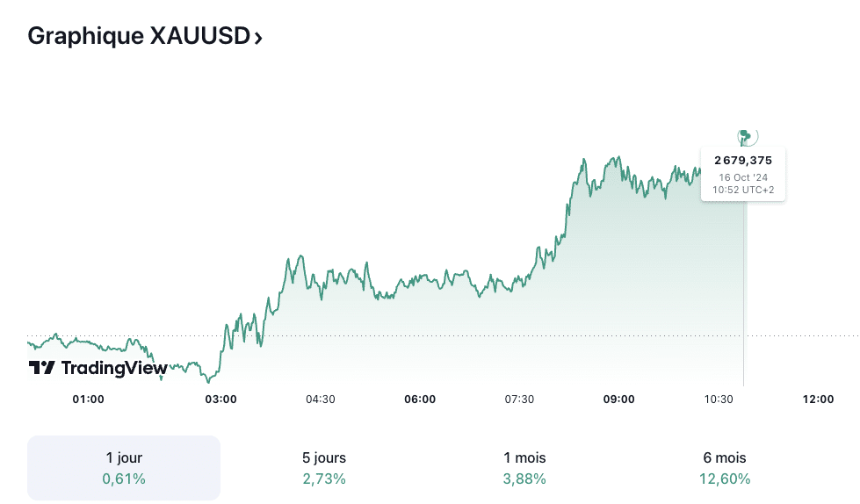Viewport: 860px width, 504px height.
Task: Click the 01:00 time axis label
Action: [88, 400]
